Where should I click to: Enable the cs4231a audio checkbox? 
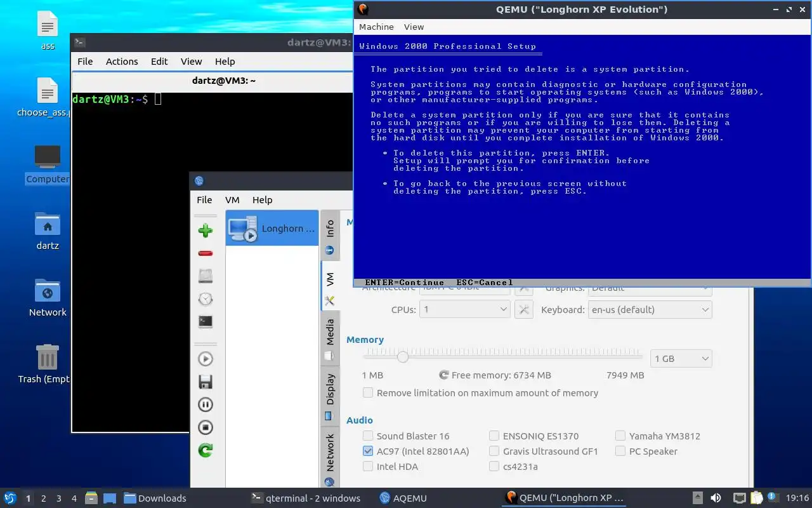point(494,466)
